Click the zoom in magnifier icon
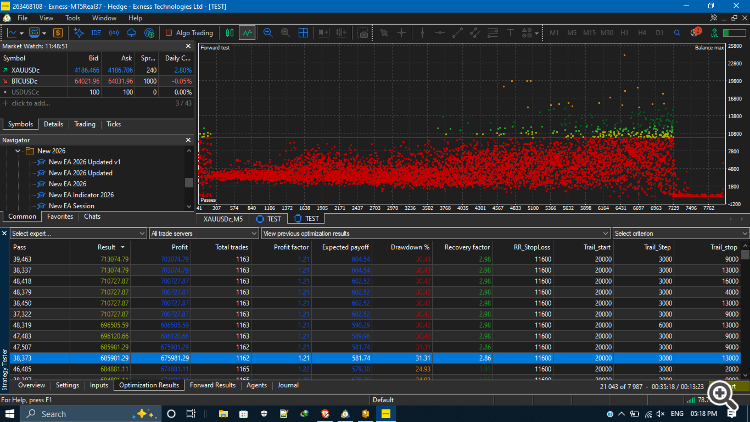 point(268,33)
